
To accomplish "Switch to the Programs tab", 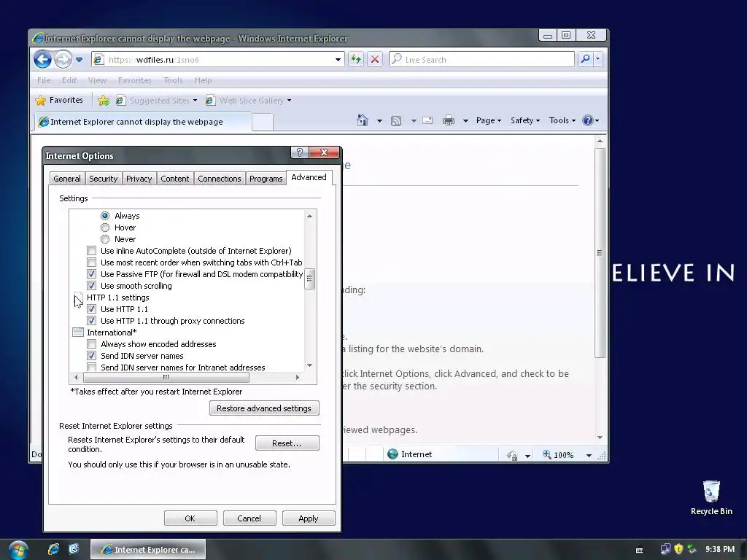I will point(266,179).
